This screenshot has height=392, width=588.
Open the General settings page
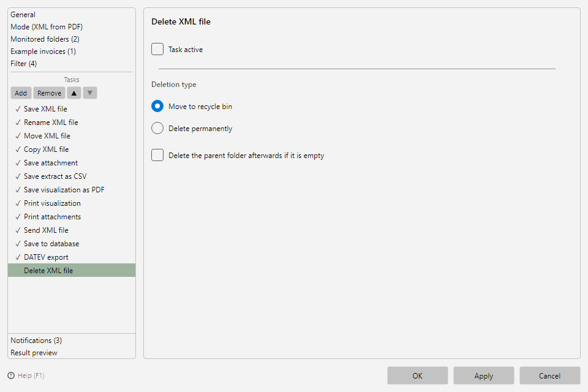click(x=23, y=15)
